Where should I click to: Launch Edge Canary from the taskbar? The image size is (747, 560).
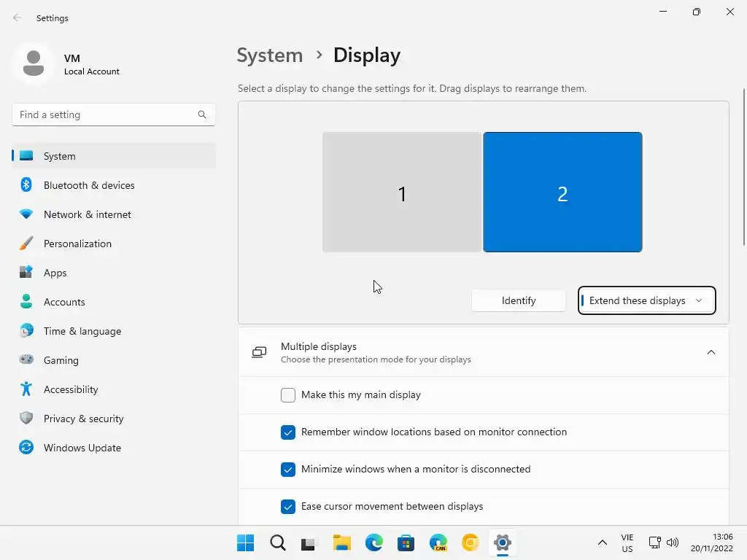(438, 542)
